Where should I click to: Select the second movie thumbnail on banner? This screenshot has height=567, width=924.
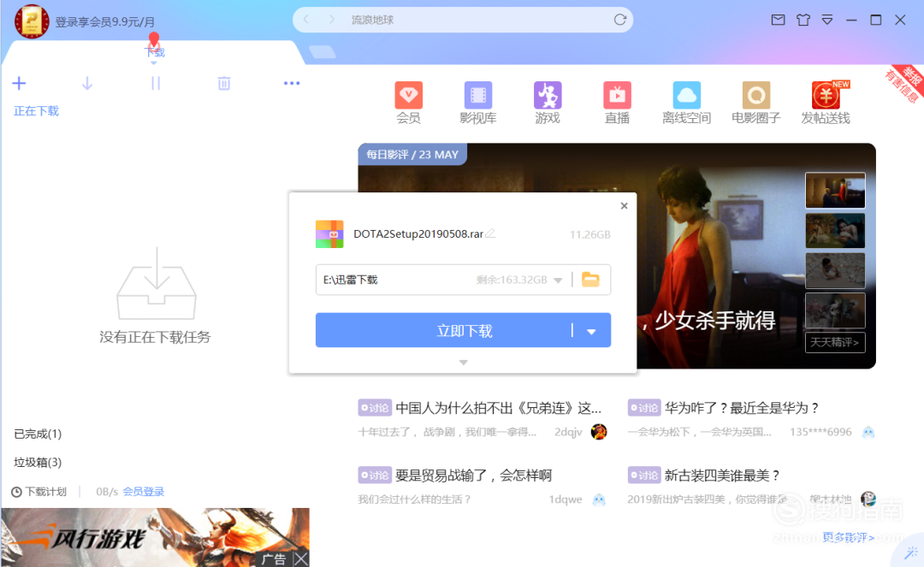click(835, 230)
